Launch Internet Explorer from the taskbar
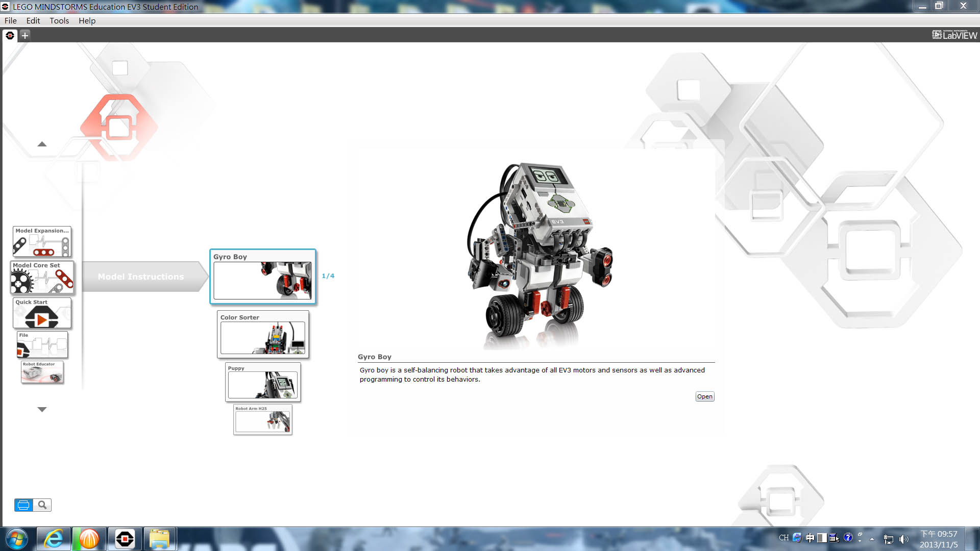 (54, 539)
